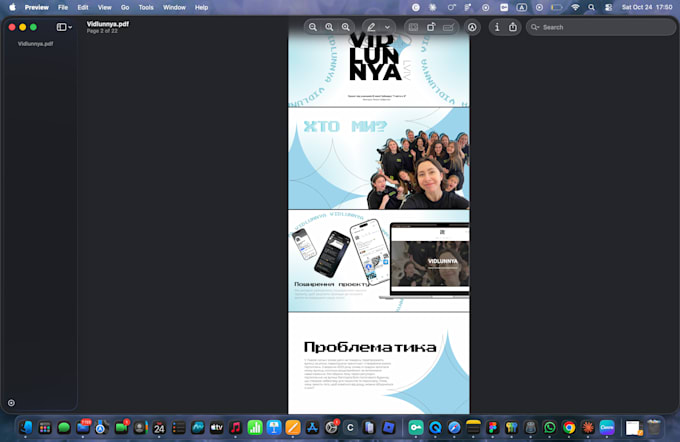The image size is (680, 442).
Task: Open Spotlight search in the menu bar
Action: point(592,7)
